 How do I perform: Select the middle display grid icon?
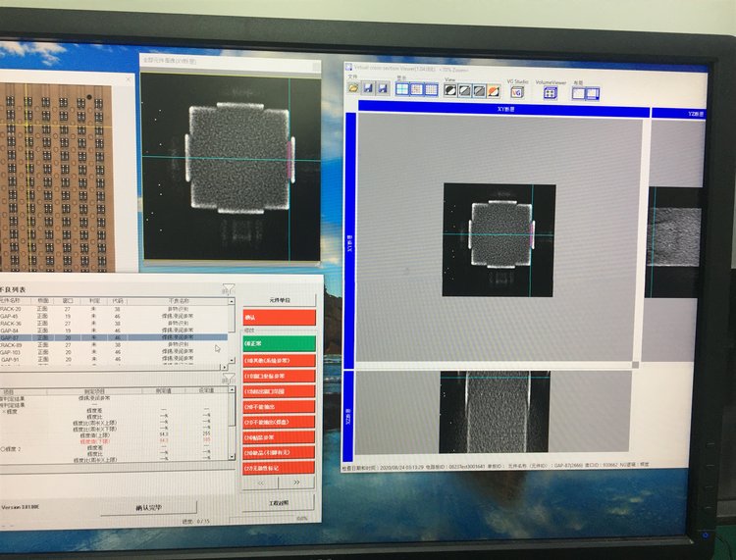417,89
